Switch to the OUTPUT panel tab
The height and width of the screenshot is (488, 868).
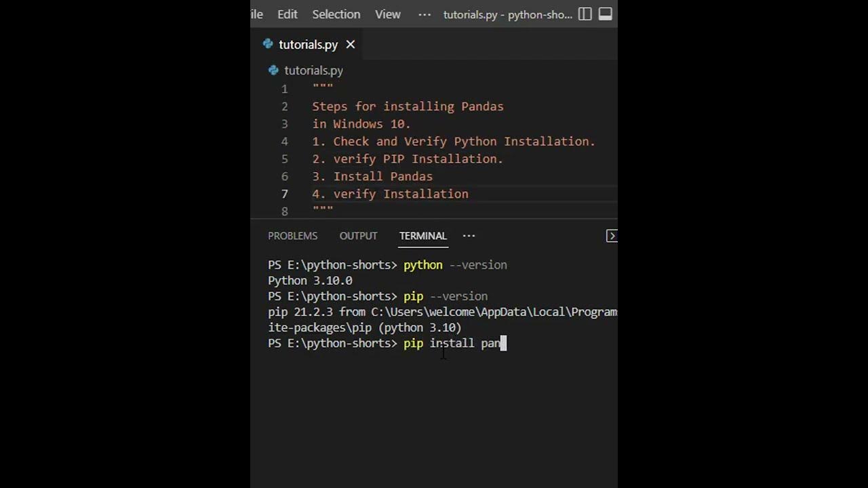pyautogui.click(x=358, y=236)
